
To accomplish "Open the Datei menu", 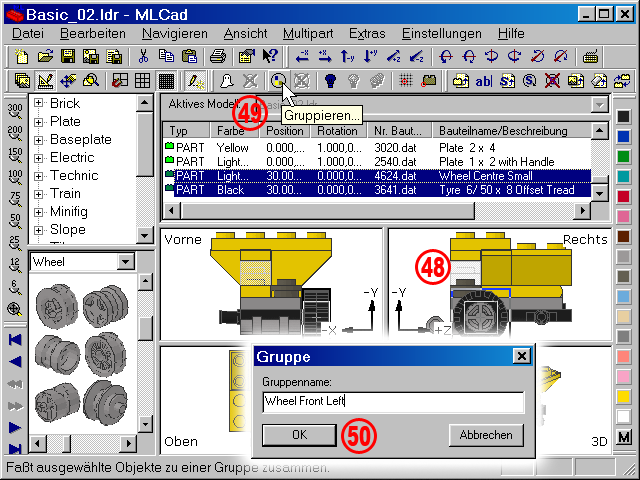I will (28, 33).
